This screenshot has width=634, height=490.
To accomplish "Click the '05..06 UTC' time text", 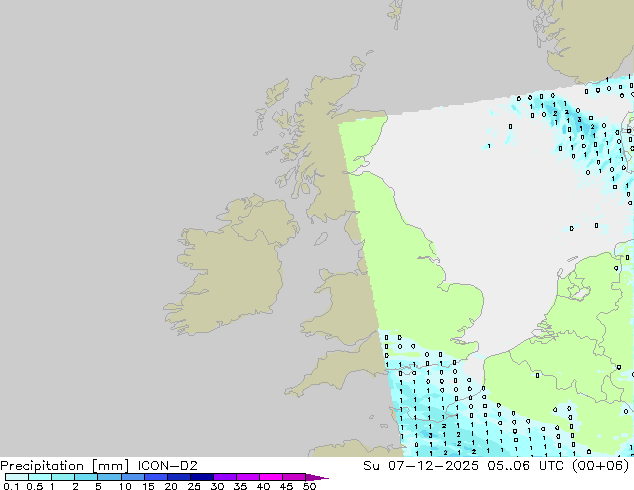I will pos(526,466).
